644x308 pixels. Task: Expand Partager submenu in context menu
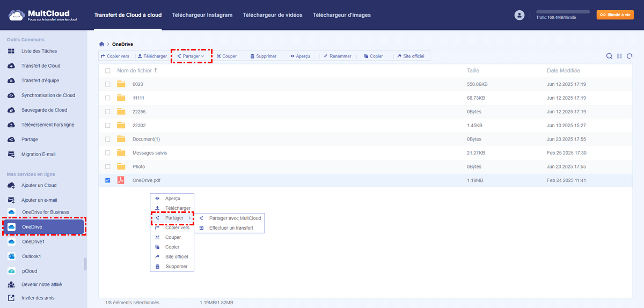[172, 218]
